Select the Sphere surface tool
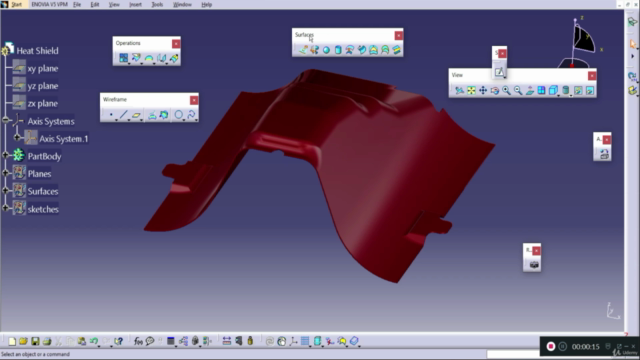The image size is (640, 360). 326,50
